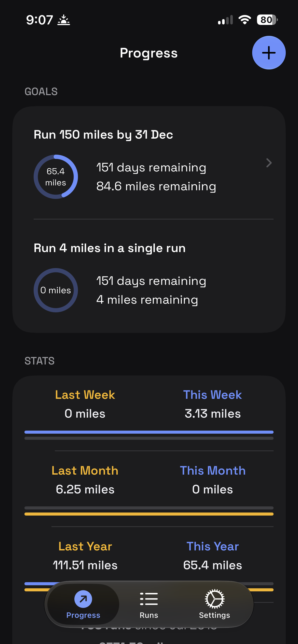Open the Settings gear icon
The image size is (298, 644).
(x=214, y=599)
